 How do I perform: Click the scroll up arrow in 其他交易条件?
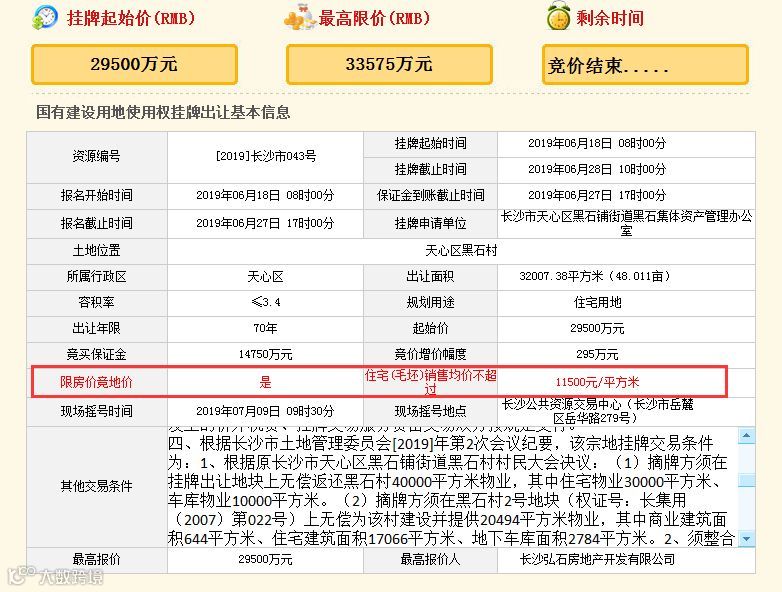pyautogui.click(x=747, y=436)
